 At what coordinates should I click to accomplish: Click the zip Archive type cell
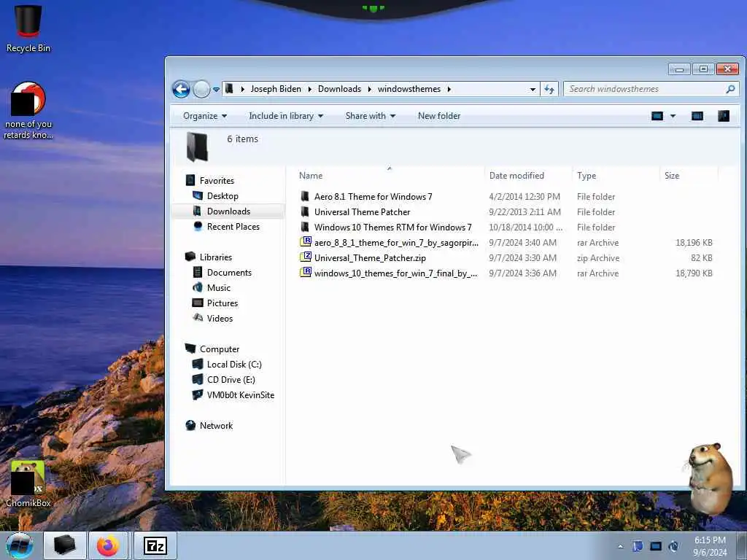click(x=598, y=257)
